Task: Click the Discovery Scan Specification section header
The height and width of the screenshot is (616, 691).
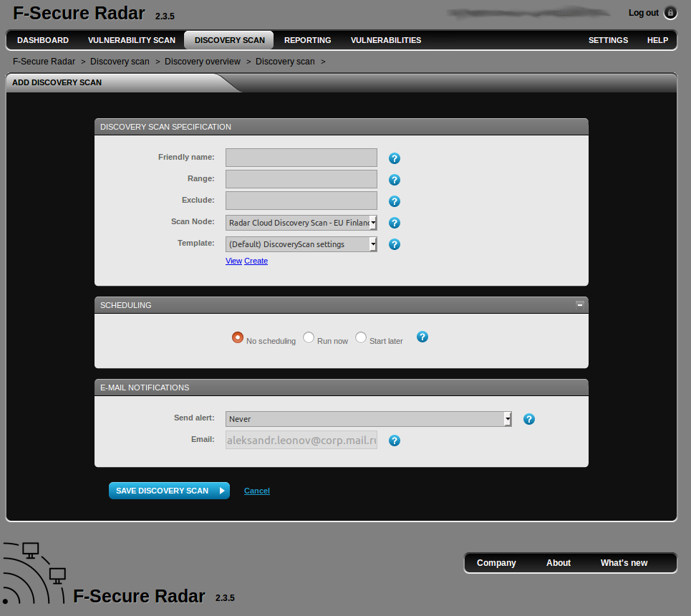Action: (342, 127)
